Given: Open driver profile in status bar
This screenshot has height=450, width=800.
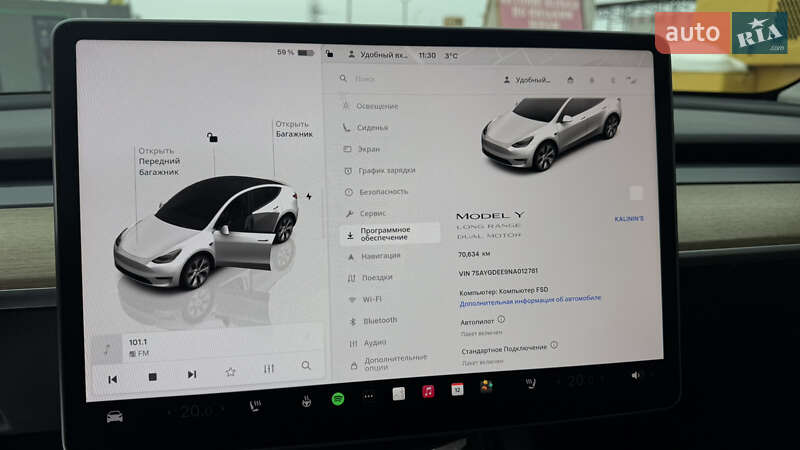Looking at the screenshot, I should [x=378, y=55].
